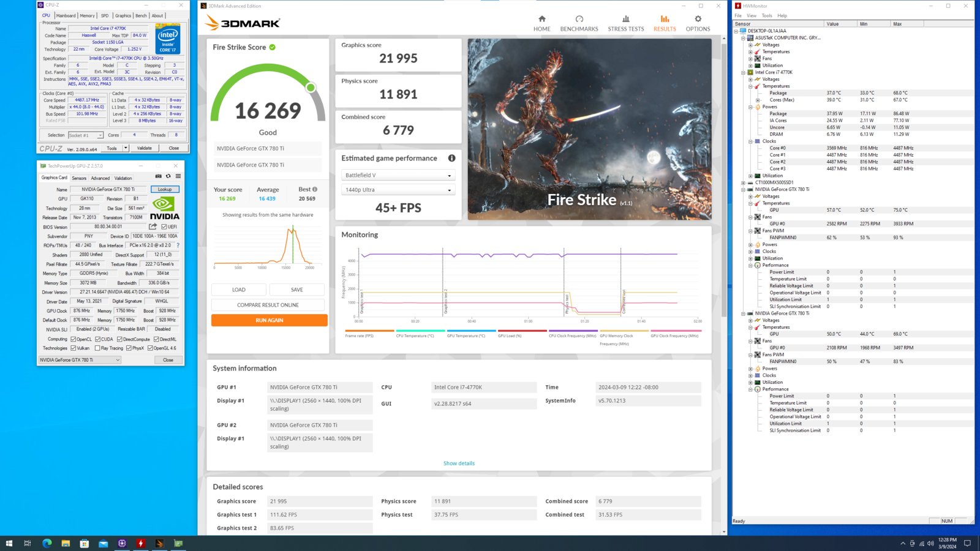Switch to CPU-Z via its purple taskbar icon
980x551 pixels.
pyautogui.click(x=122, y=543)
